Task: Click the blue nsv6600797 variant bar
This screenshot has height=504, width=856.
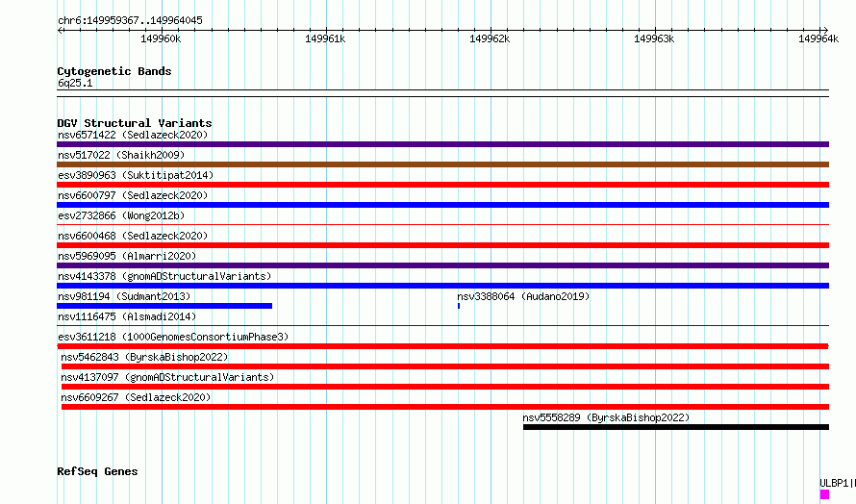Action: point(442,205)
